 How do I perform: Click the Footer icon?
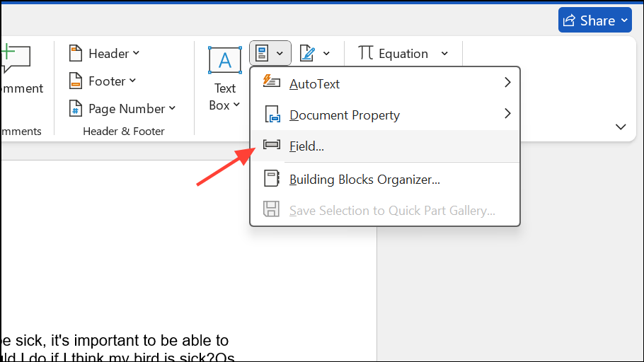click(x=76, y=81)
